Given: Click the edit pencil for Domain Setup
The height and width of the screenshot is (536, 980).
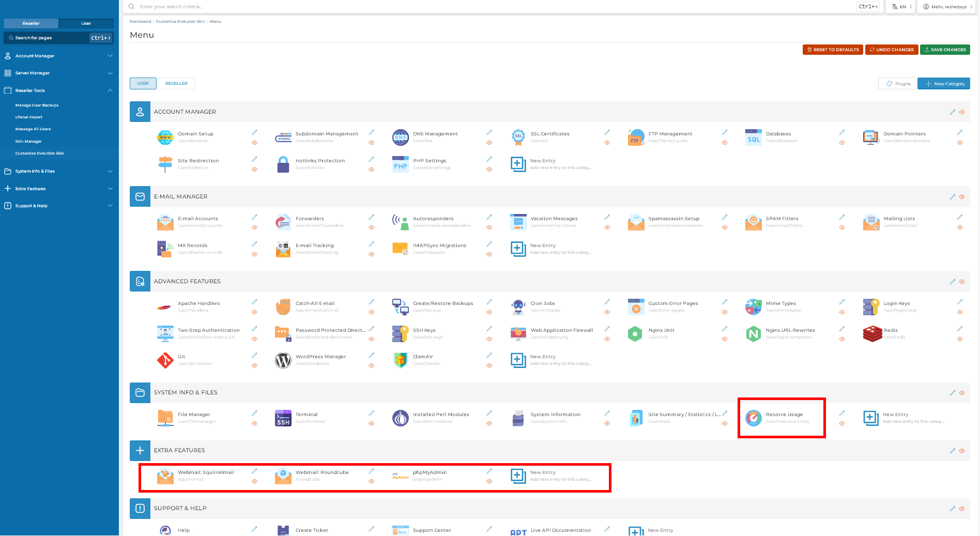Looking at the screenshot, I should [254, 132].
